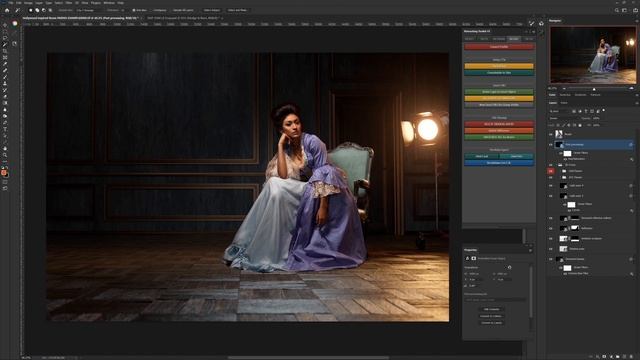Open the Color panel flyout menu

[x=636, y=95]
